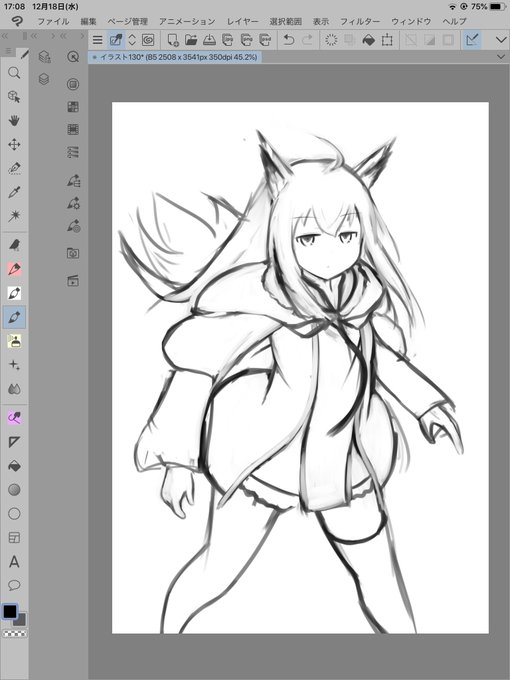Image resolution: width=510 pixels, height=680 pixels.
Task: Click the Redo arrow
Action: tap(307, 40)
